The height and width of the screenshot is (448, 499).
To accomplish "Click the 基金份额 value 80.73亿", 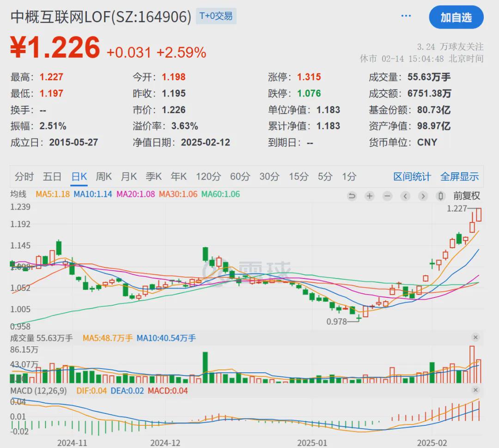I will tap(434, 110).
